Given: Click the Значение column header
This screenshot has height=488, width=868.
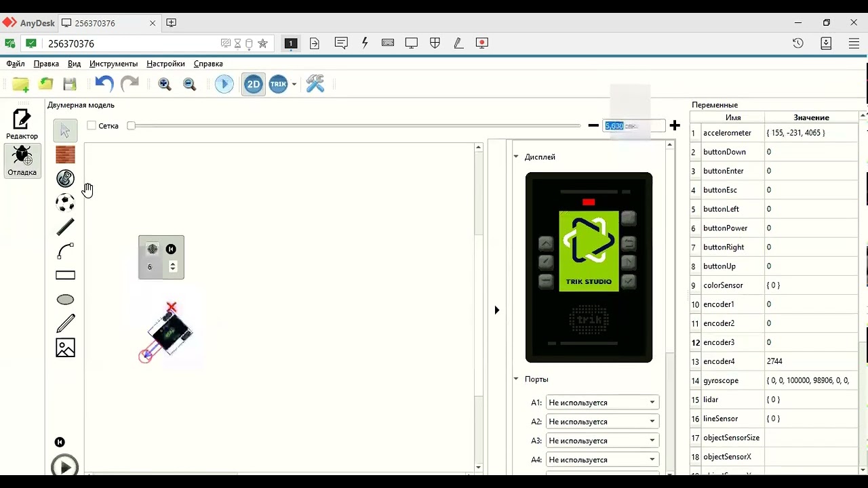Looking at the screenshot, I should (811, 117).
